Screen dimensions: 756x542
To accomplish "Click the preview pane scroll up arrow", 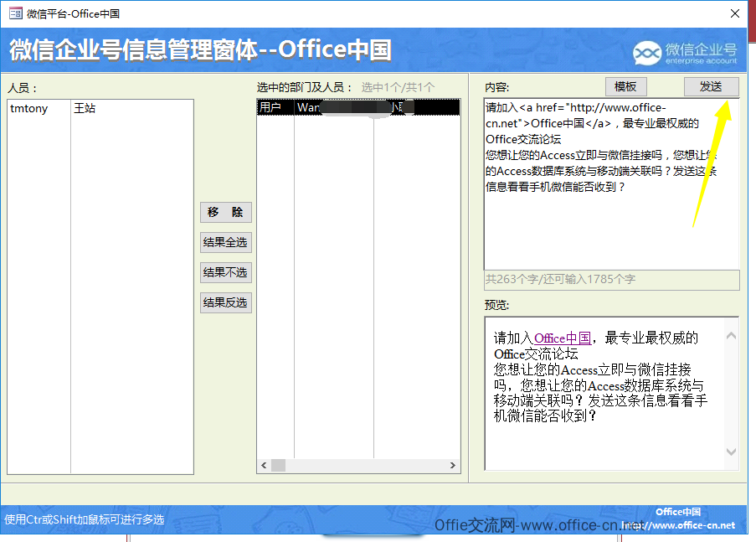I will (x=731, y=336).
